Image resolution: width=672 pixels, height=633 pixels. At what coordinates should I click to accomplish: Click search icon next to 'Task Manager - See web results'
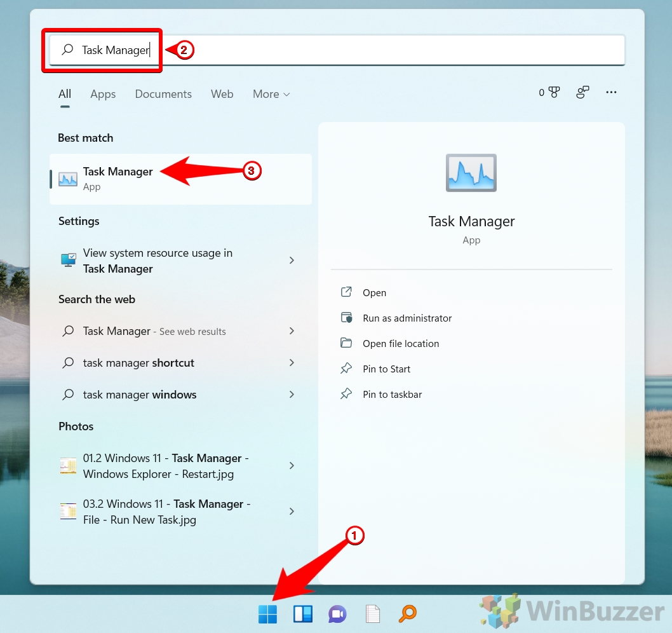click(68, 330)
